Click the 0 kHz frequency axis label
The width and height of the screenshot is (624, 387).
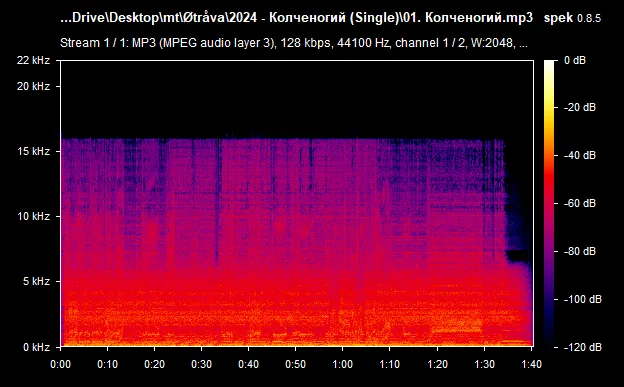click(x=36, y=347)
